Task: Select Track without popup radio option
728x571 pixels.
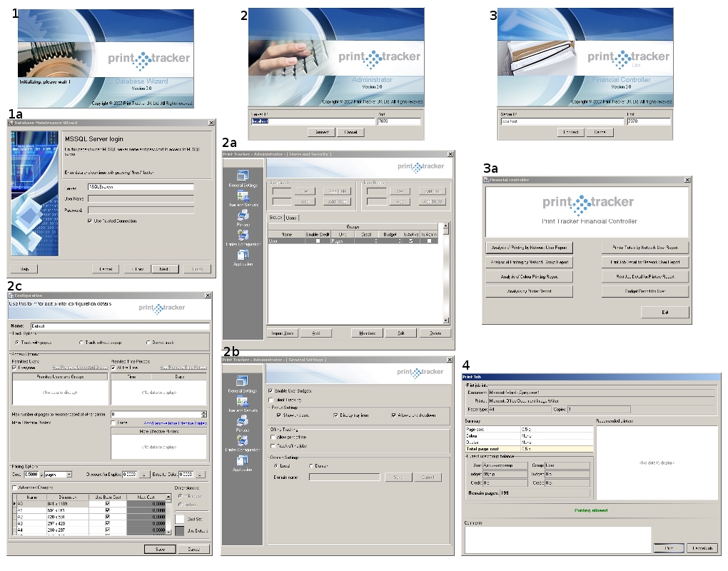Action: tap(81, 343)
